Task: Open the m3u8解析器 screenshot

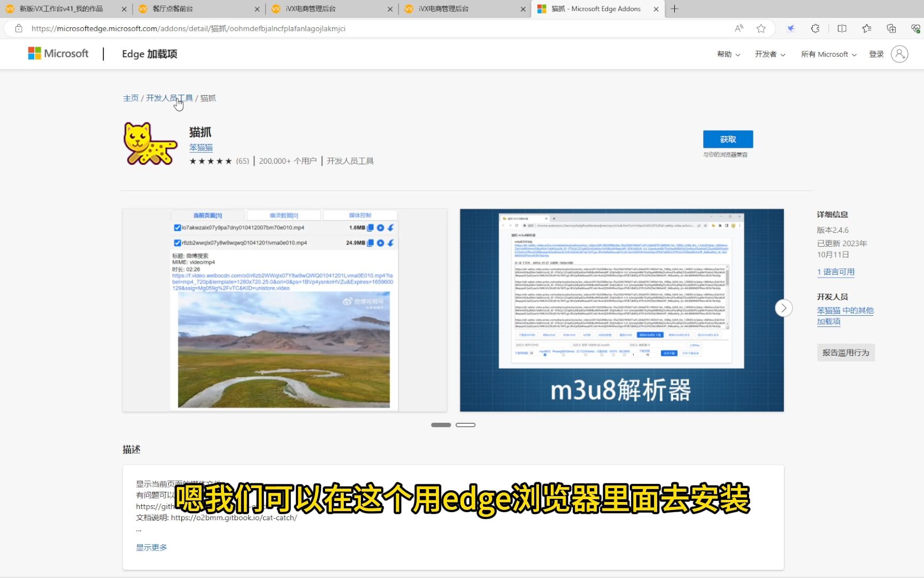Action: click(x=622, y=310)
